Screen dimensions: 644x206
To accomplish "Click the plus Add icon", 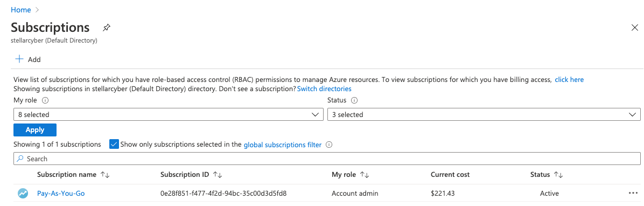I will point(19,59).
